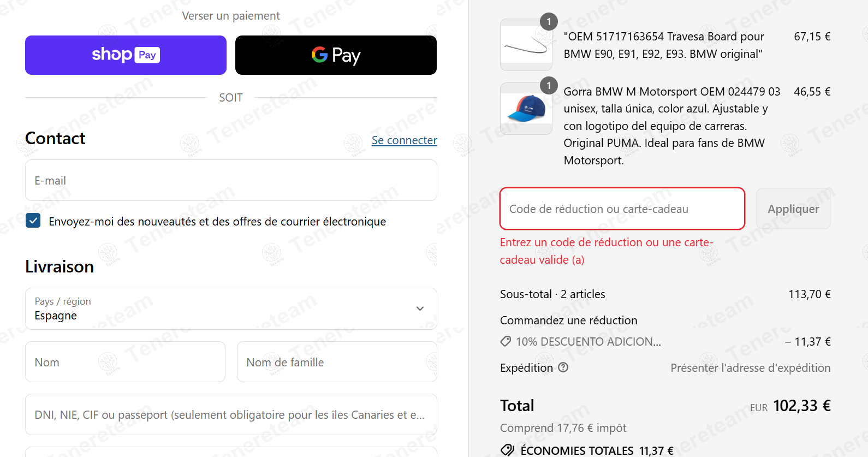This screenshot has width=868, height=457.
Task: Click the Gorra BMW M Motorsport description
Action: click(x=672, y=126)
